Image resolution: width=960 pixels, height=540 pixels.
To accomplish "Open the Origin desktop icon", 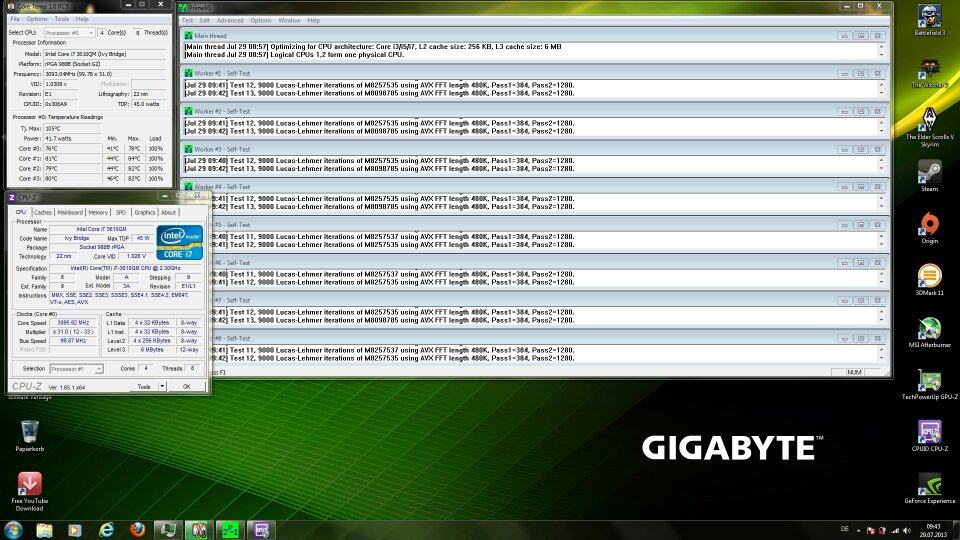I will pyautogui.click(x=929, y=228).
